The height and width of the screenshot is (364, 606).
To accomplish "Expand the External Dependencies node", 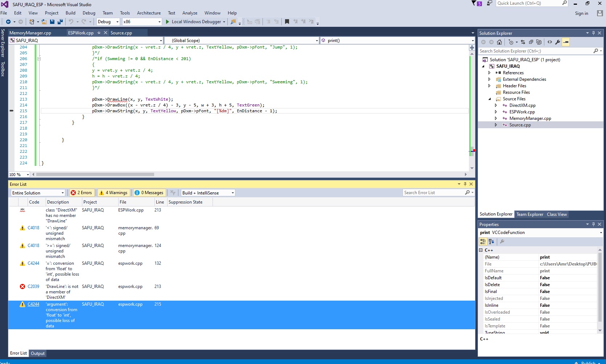I will 489,79.
